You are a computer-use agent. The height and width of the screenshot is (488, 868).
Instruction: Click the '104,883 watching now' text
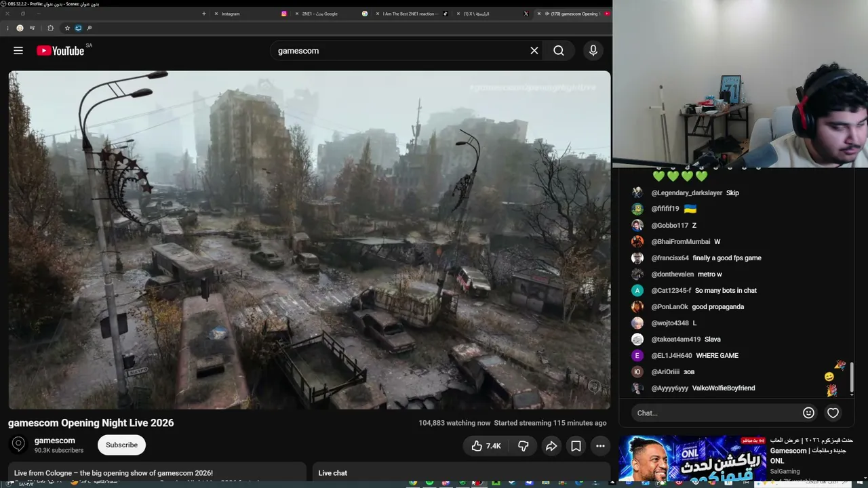click(454, 423)
